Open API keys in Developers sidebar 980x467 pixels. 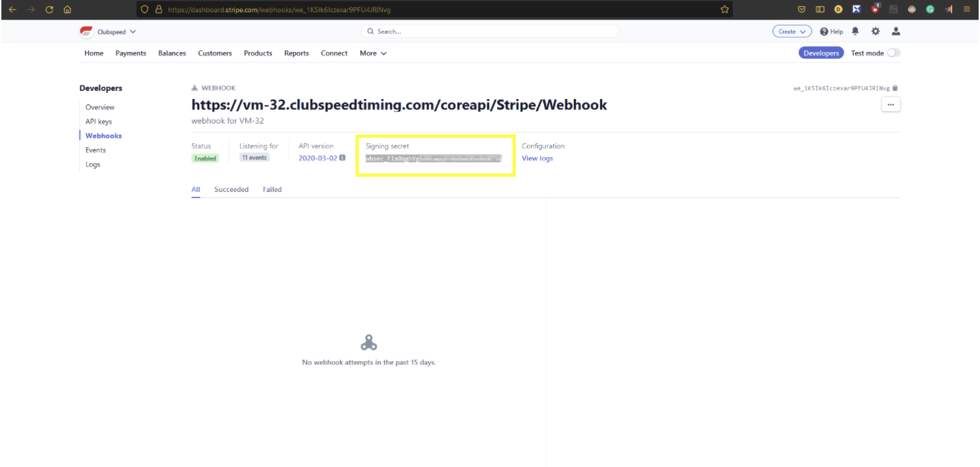pos(98,122)
